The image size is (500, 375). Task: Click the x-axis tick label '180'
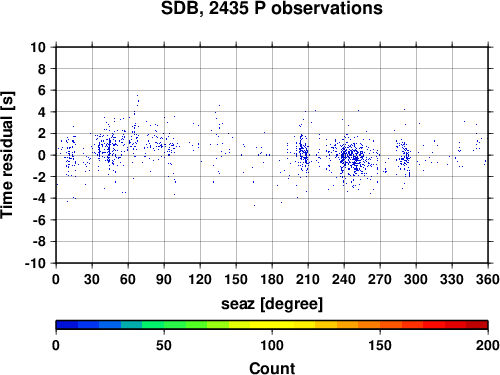272,279
